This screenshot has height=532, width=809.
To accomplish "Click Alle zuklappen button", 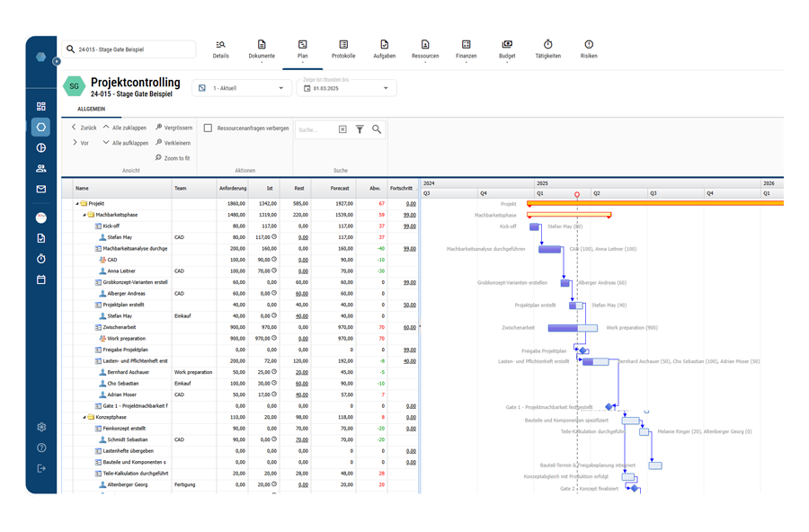I will (x=125, y=128).
